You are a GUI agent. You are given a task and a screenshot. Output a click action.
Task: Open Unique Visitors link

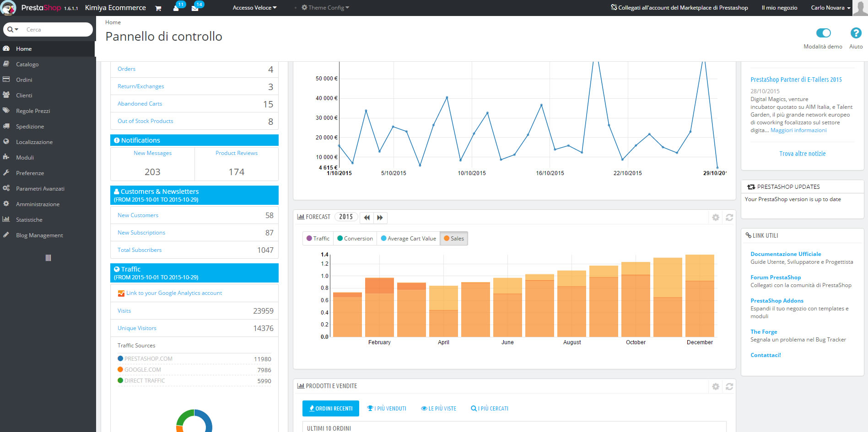(x=137, y=328)
